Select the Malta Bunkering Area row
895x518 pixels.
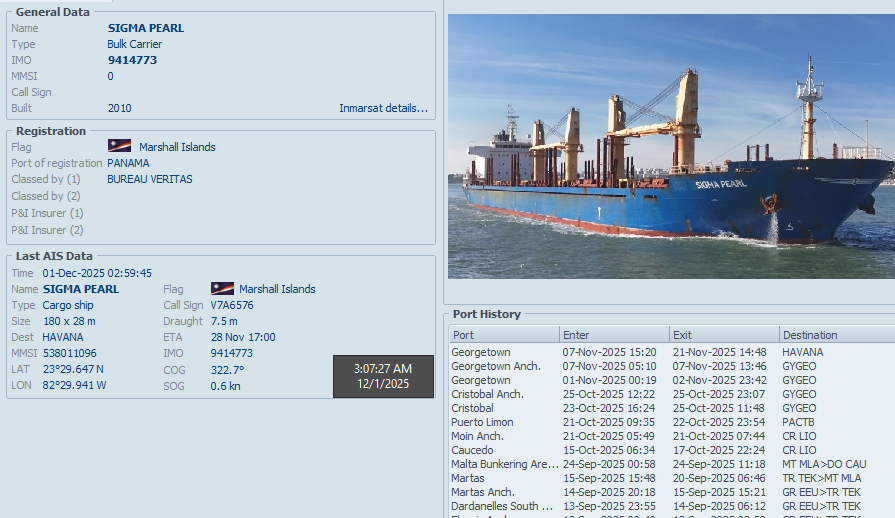(672, 464)
